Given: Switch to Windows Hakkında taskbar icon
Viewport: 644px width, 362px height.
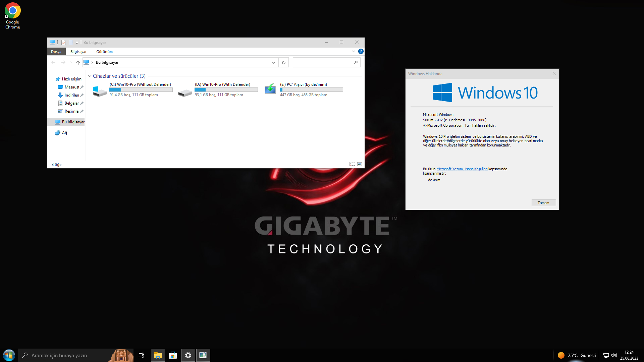Looking at the screenshot, I should point(203,355).
